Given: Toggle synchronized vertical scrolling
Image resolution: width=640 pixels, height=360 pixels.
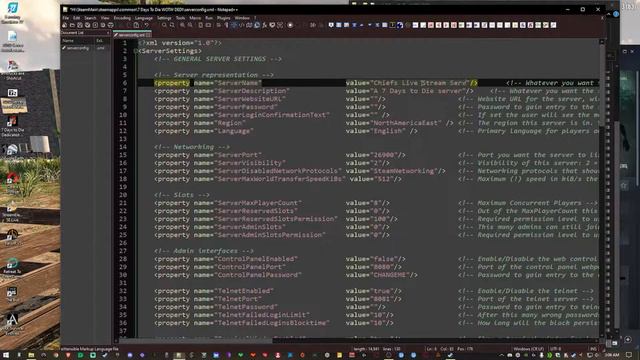Looking at the screenshot, I should [x=200, y=25].
